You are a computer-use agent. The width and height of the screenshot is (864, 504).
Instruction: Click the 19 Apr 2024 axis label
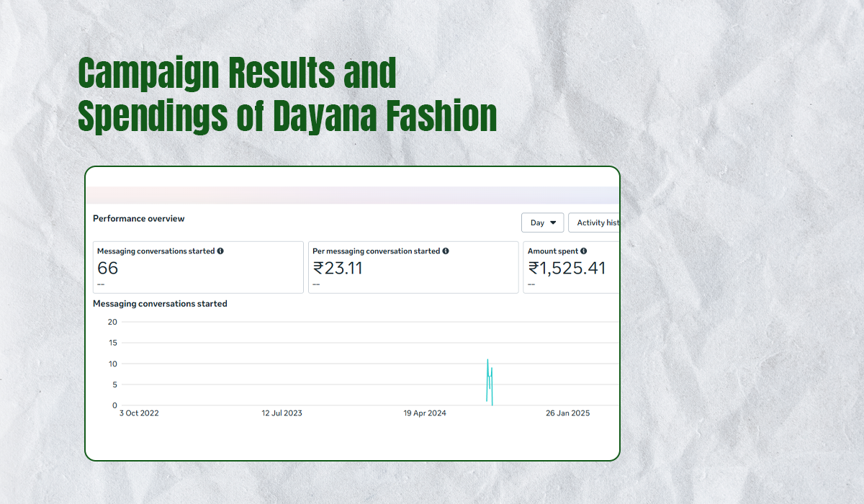pyautogui.click(x=425, y=413)
